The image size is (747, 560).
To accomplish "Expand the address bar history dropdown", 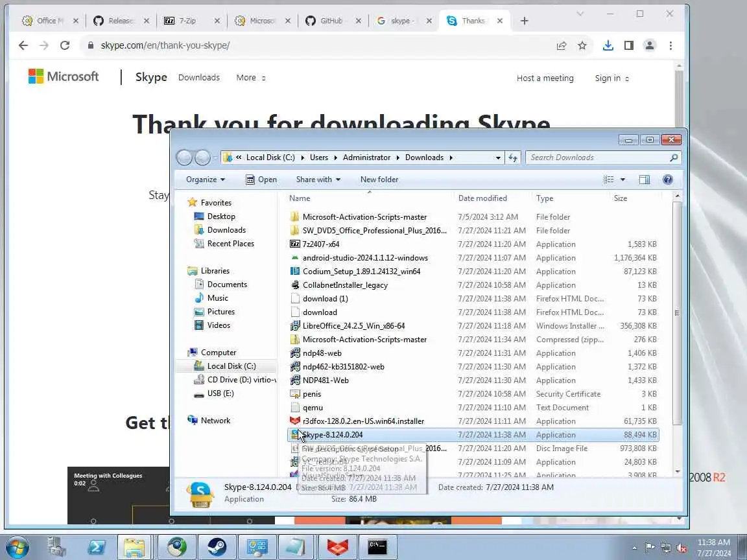I will tap(498, 157).
